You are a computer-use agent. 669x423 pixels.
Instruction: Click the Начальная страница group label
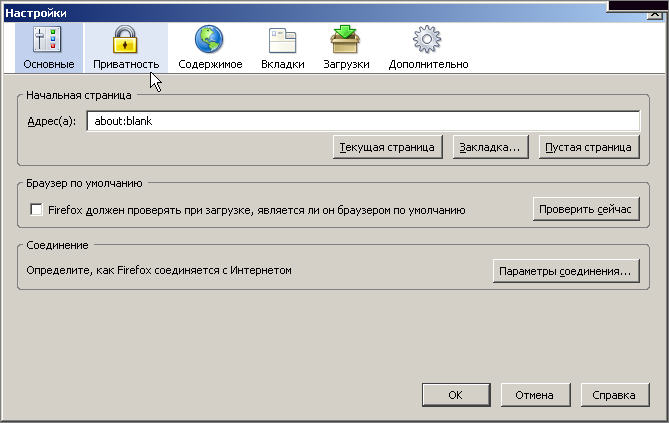coord(79,95)
